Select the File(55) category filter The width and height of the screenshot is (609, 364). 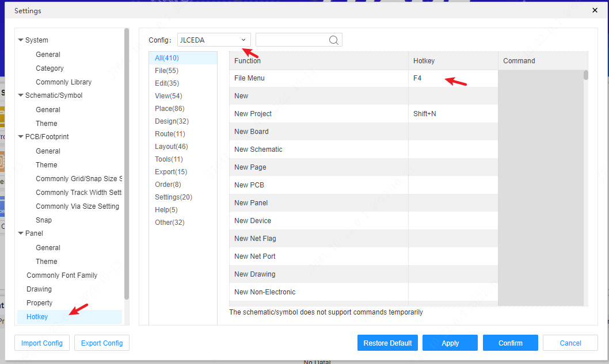(x=166, y=70)
